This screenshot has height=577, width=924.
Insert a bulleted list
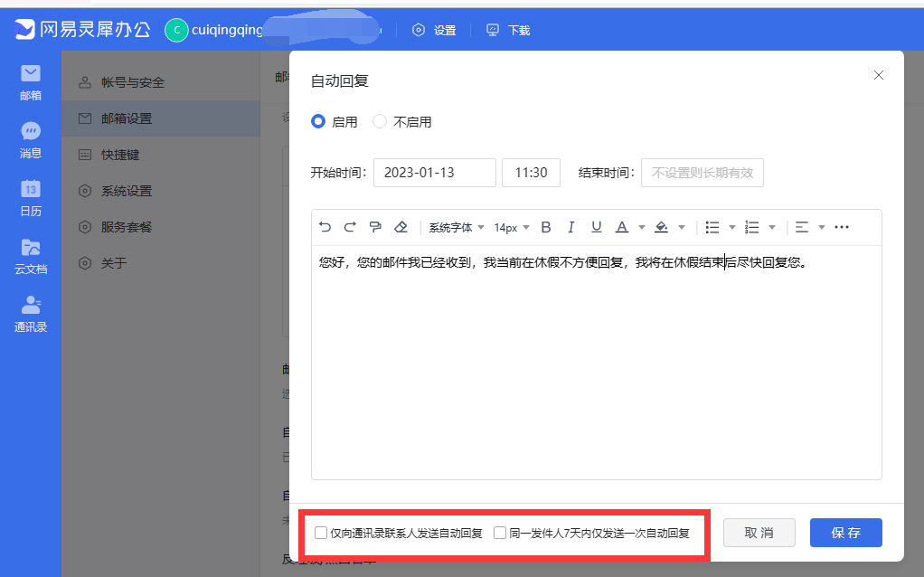click(x=712, y=227)
